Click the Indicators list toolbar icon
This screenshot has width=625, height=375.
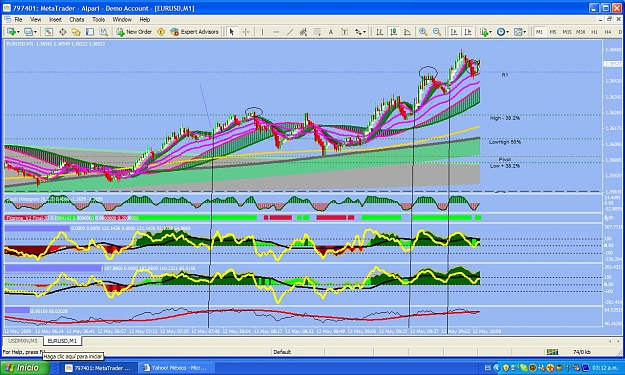pos(484,32)
